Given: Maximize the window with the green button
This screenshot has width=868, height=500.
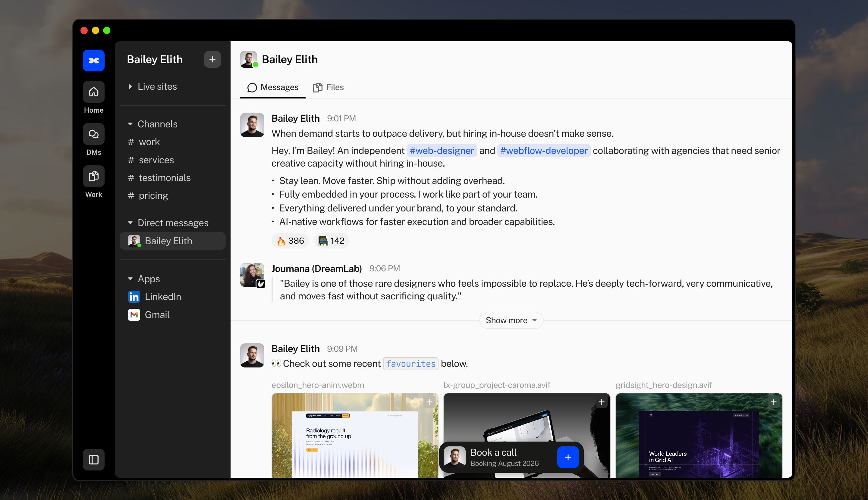Looking at the screenshot, I should tap(107, 30).
